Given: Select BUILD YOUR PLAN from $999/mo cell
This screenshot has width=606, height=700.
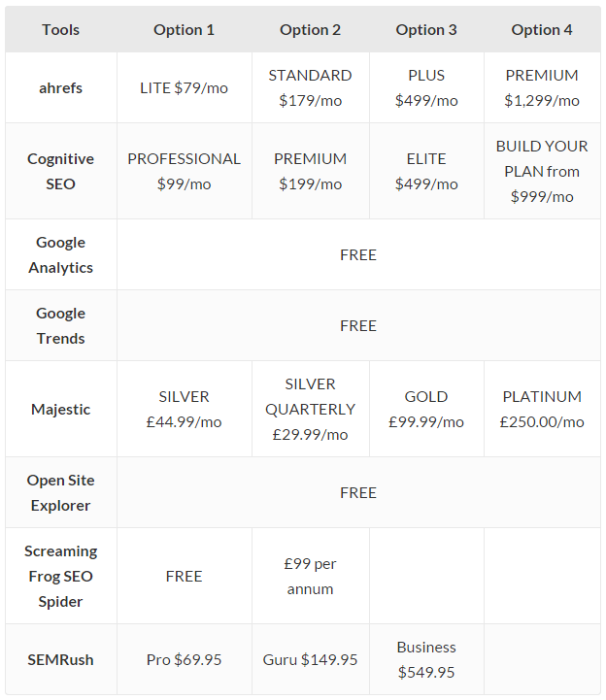Looking at the screenshot, I should click(x=542, y=172).
